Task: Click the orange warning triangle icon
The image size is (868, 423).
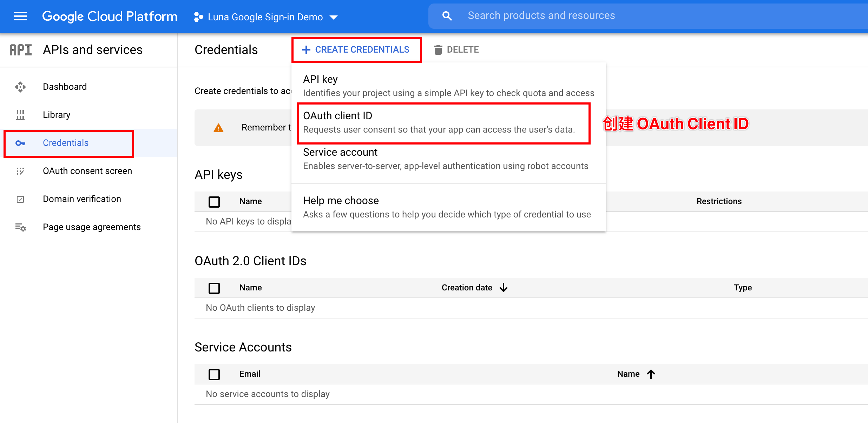Action: click(x=218, y=128)
